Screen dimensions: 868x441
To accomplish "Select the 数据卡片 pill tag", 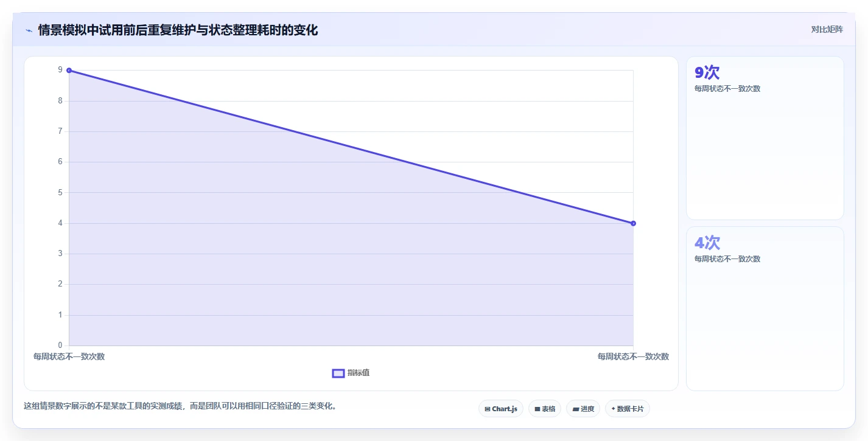I will (x=628, y=409).
